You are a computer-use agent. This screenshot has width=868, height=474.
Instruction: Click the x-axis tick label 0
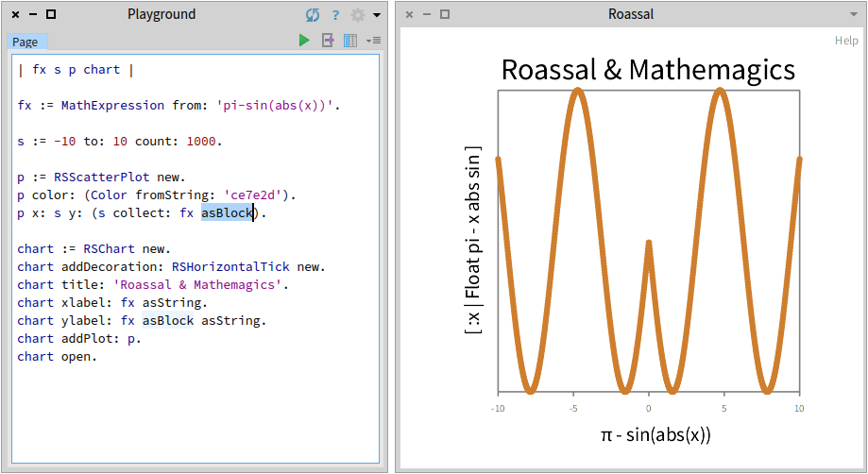tap(649, 408)
